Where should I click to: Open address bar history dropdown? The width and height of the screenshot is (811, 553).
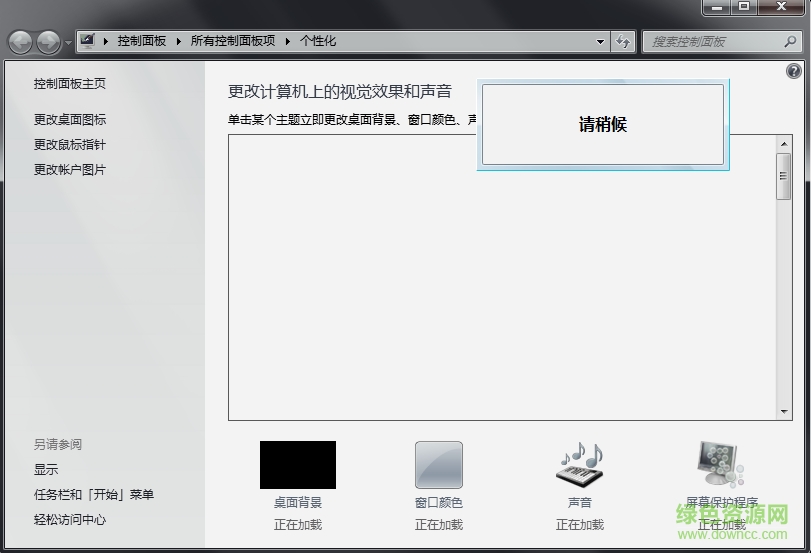pyautogui.click(x=600, y=41)
